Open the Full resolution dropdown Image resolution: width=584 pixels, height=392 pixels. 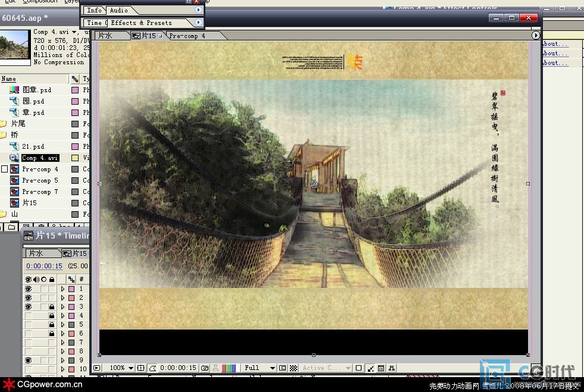pos(260,368)
